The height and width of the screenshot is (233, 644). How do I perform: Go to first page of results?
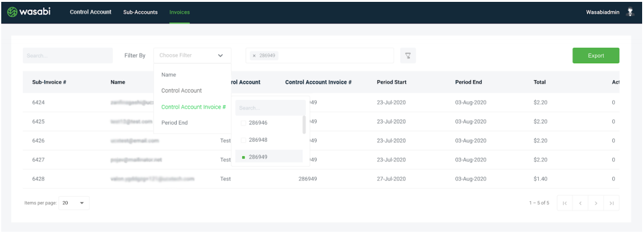[x=565, y=203]
